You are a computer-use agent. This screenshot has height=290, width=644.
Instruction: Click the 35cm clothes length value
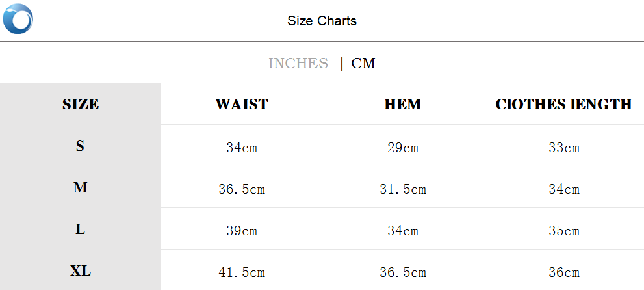564,231
